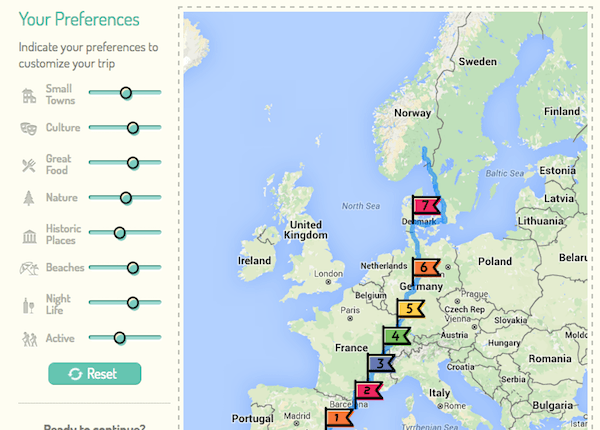The image size is (600, 430).
Task: Click Vienna on the map
Action: coord(458,319)
